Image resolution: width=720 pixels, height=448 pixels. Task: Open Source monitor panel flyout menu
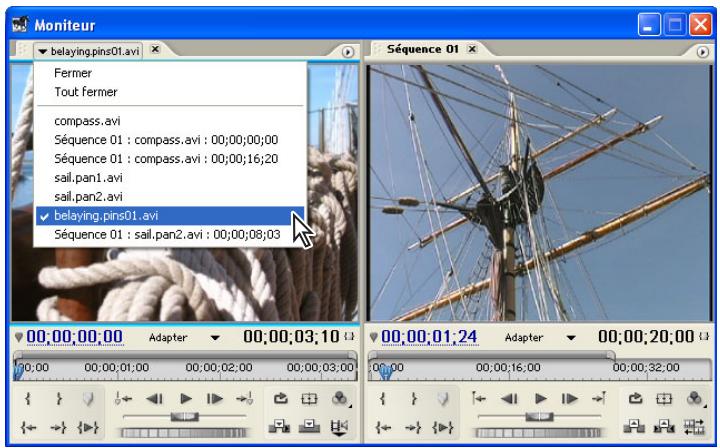tap(348, 52)
